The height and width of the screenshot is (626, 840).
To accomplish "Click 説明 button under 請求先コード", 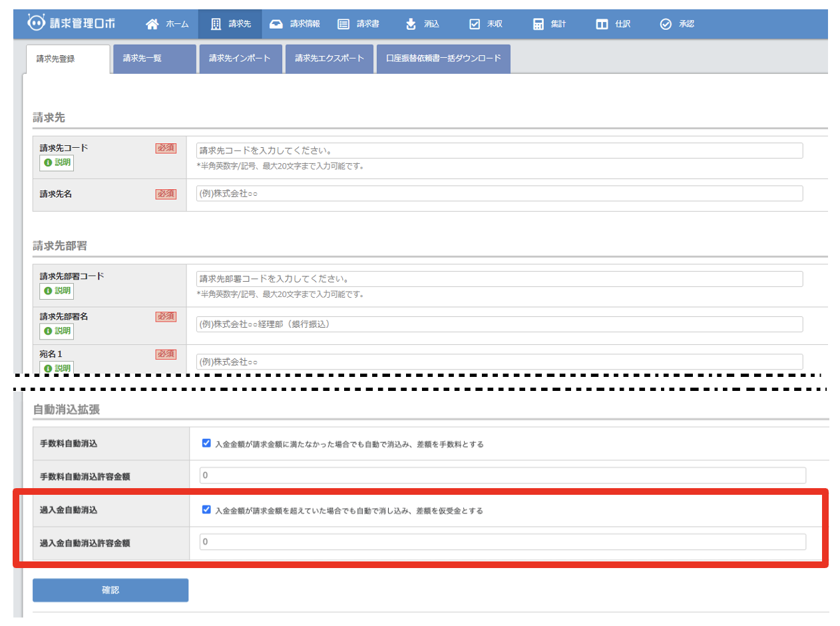I will (x=57, y=162).
